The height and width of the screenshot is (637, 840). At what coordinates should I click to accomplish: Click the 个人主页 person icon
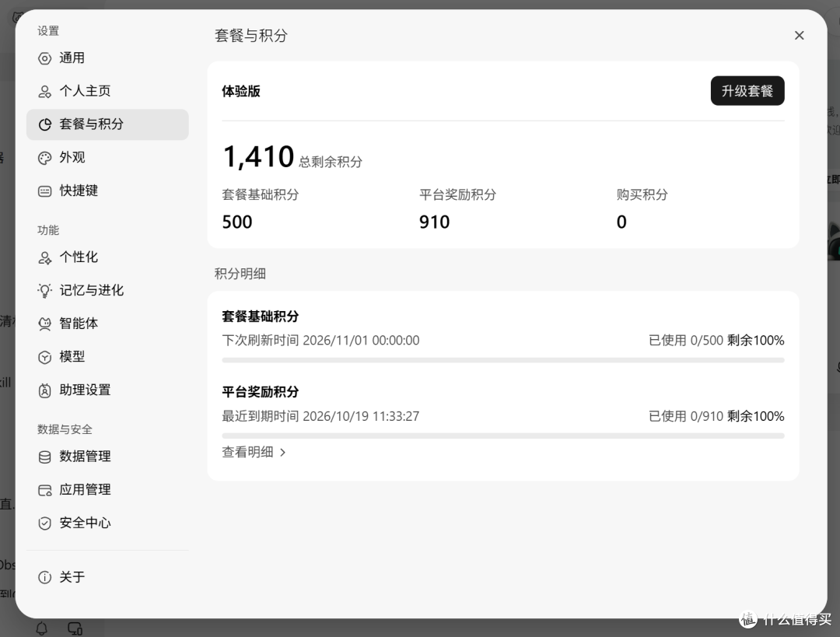[x=45, y=92]
